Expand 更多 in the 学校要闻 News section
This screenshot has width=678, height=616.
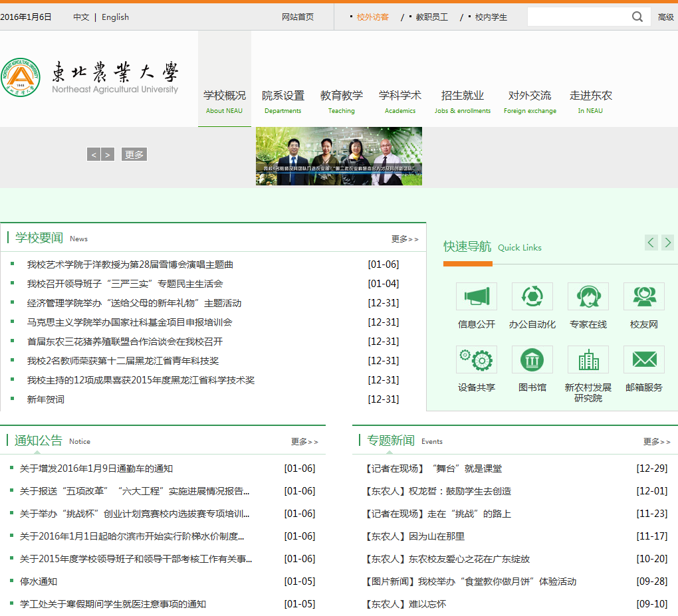click(x=404, y=239)
